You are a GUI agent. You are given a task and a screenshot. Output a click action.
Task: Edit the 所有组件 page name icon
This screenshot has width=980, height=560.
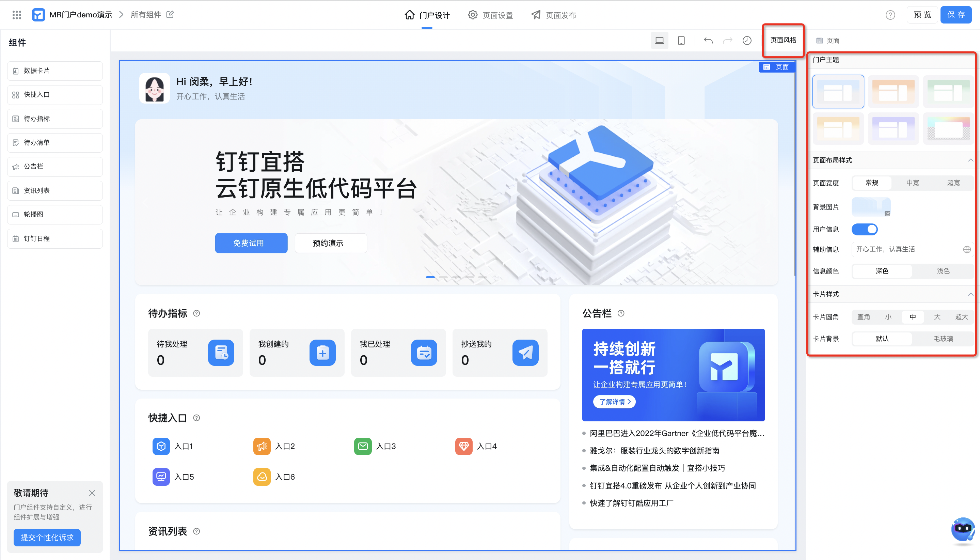click(x=170, y=15)
